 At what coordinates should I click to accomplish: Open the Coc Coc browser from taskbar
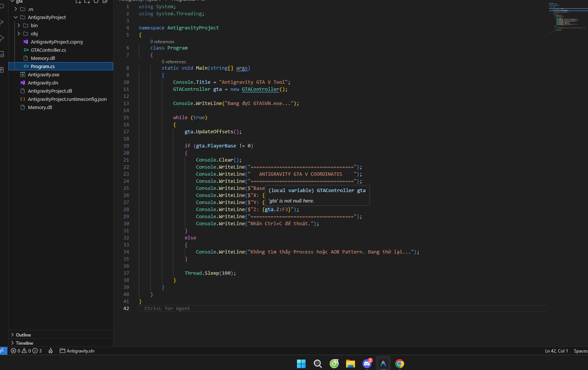(334, 364)
